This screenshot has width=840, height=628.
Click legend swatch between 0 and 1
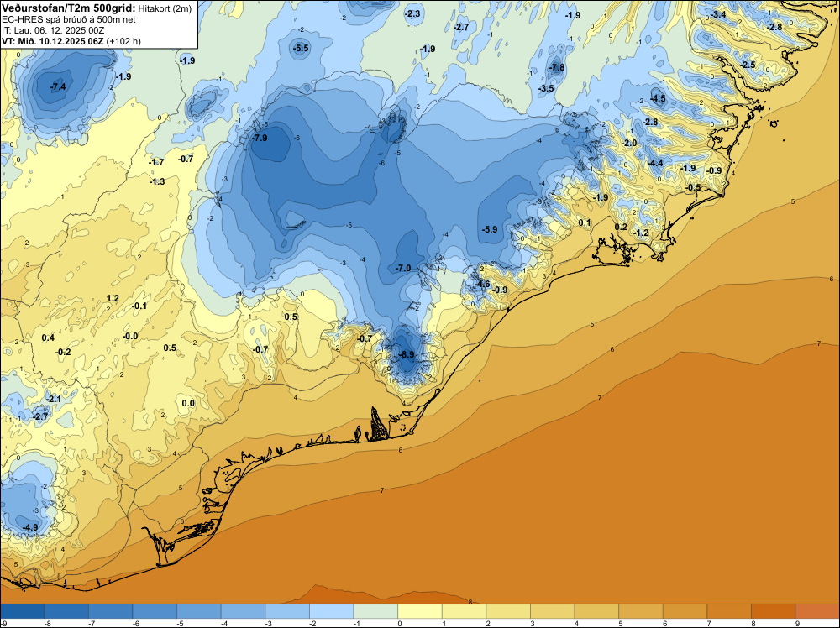click(420, 611)
